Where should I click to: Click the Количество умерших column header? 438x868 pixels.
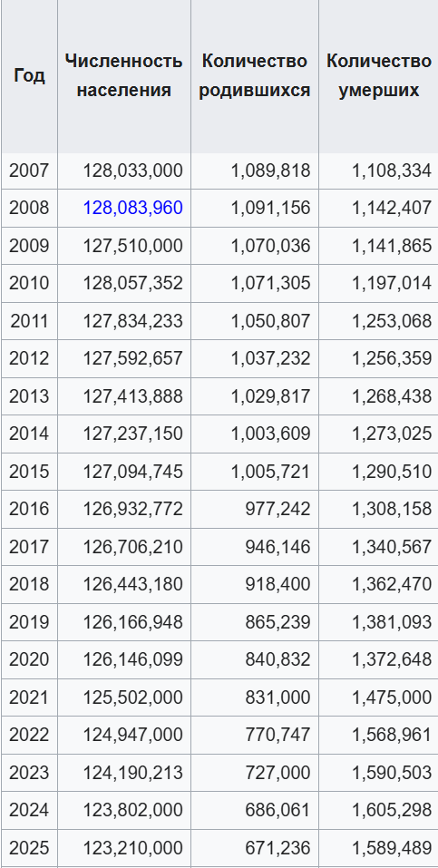point(379,76)
